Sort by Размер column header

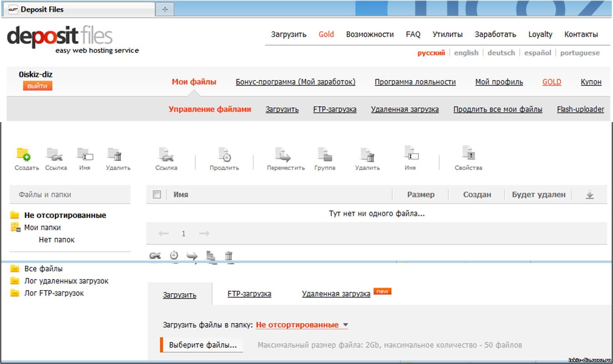click(421, 195)
